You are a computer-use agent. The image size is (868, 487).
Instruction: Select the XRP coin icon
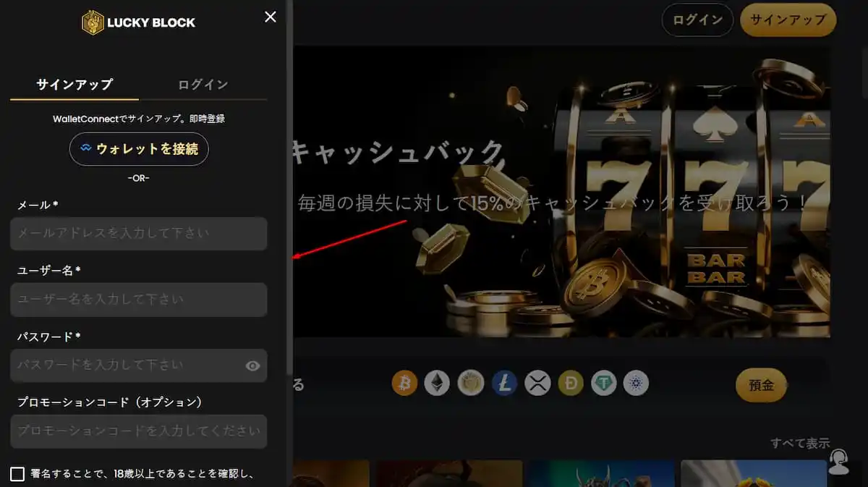pyautogui.click(x=538, y=384)
